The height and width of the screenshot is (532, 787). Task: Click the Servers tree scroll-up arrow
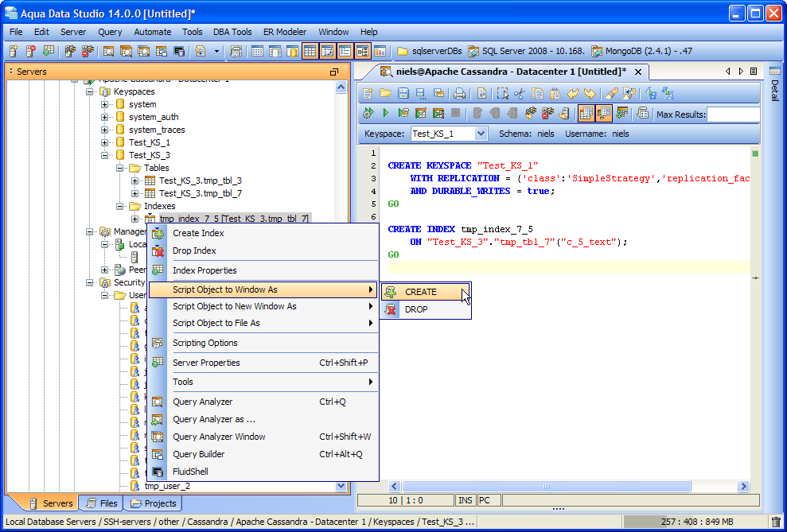(x=341, y=87)
